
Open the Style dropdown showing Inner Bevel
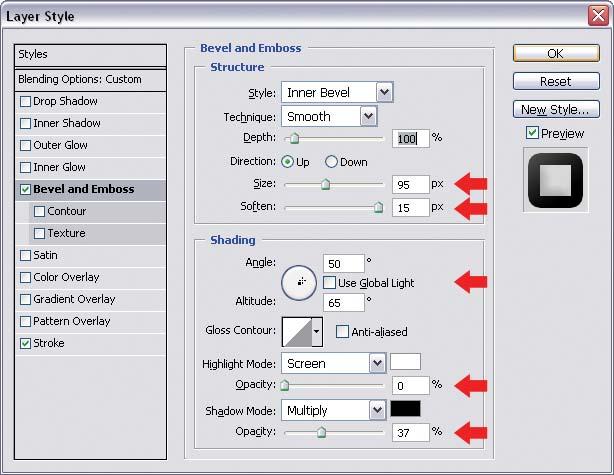click(337, 92)
